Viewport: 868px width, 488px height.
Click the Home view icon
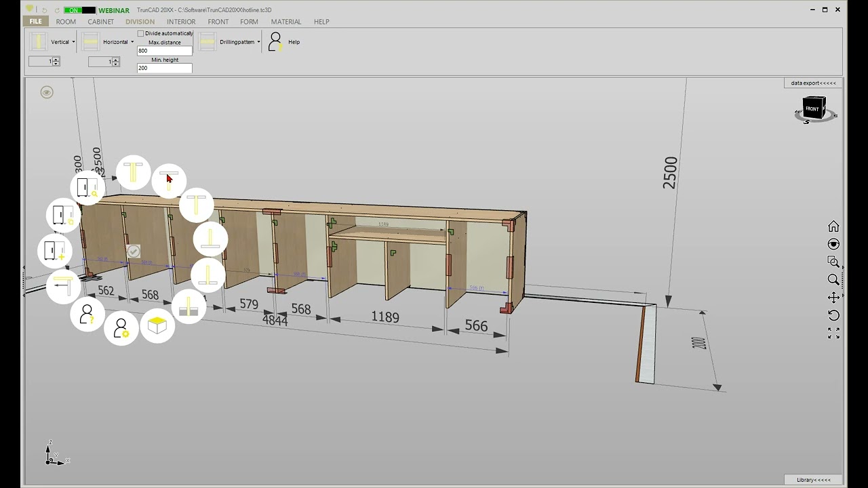pos(833,226)
